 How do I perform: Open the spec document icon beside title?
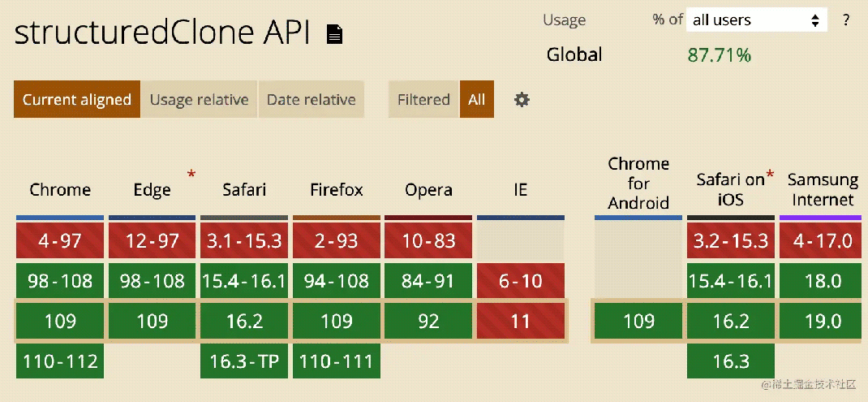point(334,34)
